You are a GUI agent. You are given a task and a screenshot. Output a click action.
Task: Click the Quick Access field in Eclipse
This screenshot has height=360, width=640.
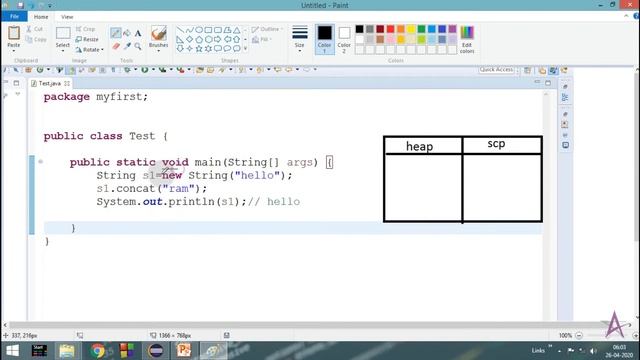coord(496,70)
